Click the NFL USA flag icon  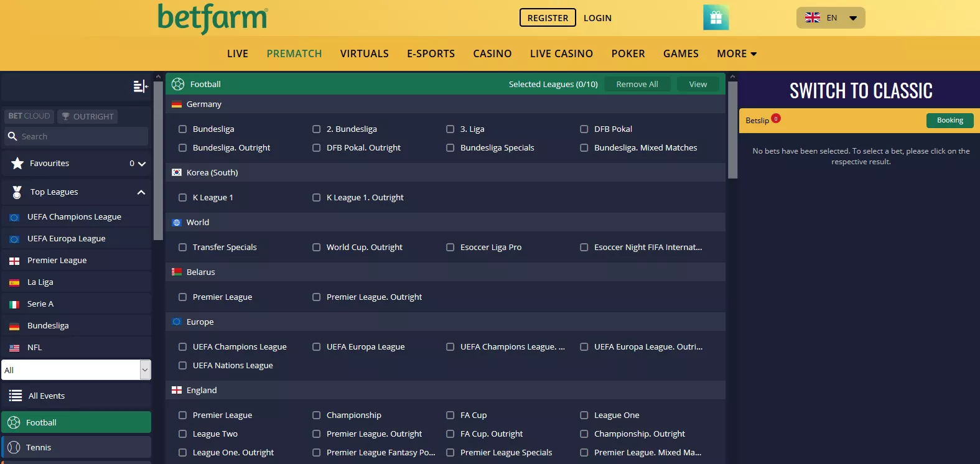tap(14, 348)
